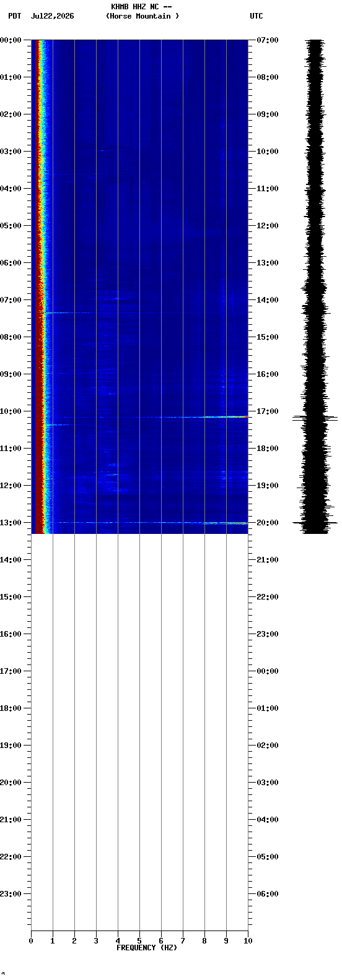Click the '20:00' label on the UTC axis

point(268,523)
